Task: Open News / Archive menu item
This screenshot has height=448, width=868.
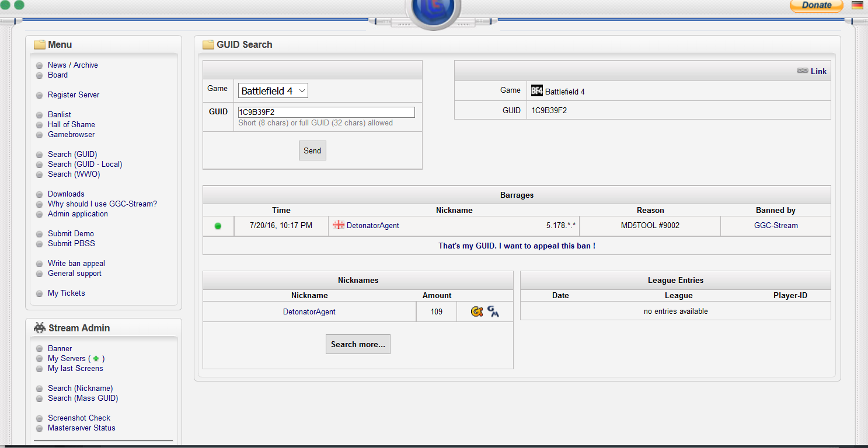Action: coord(73,65)
